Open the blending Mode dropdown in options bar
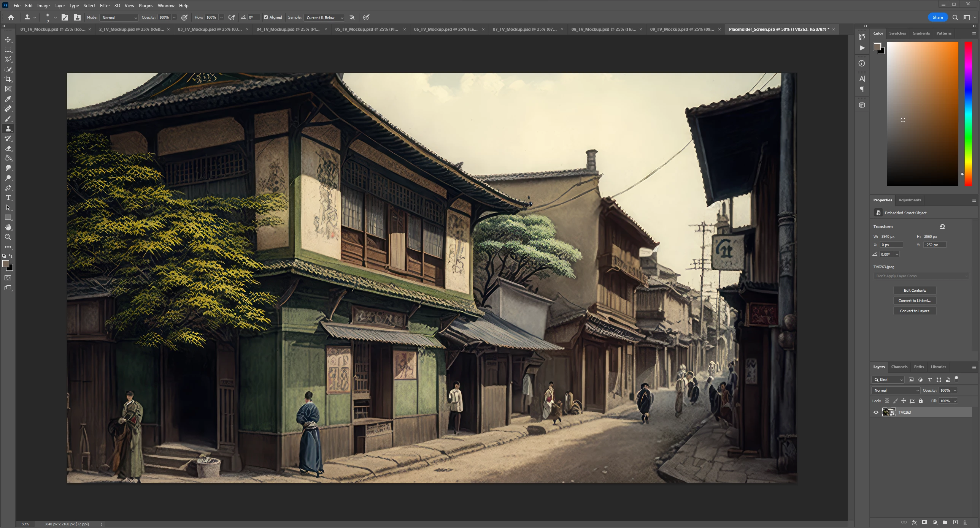Screen dimensions: 980x528 pos(119,17)
